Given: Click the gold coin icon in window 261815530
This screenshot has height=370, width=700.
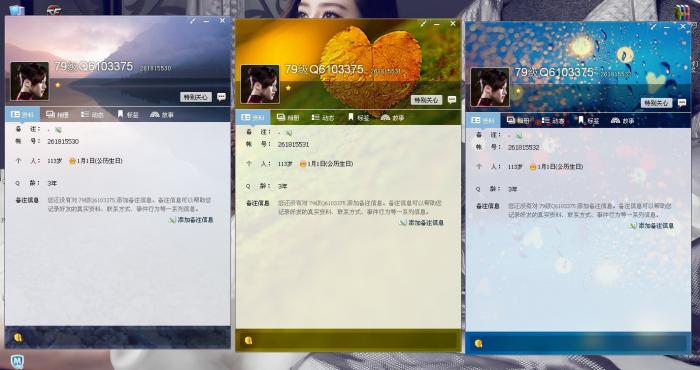Looking at the screenshot, I should 18,338.
